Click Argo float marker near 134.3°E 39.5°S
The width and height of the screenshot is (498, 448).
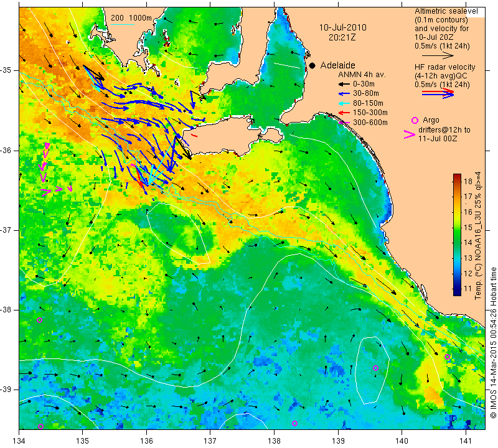pyautogui.click(x=40, y=426)
